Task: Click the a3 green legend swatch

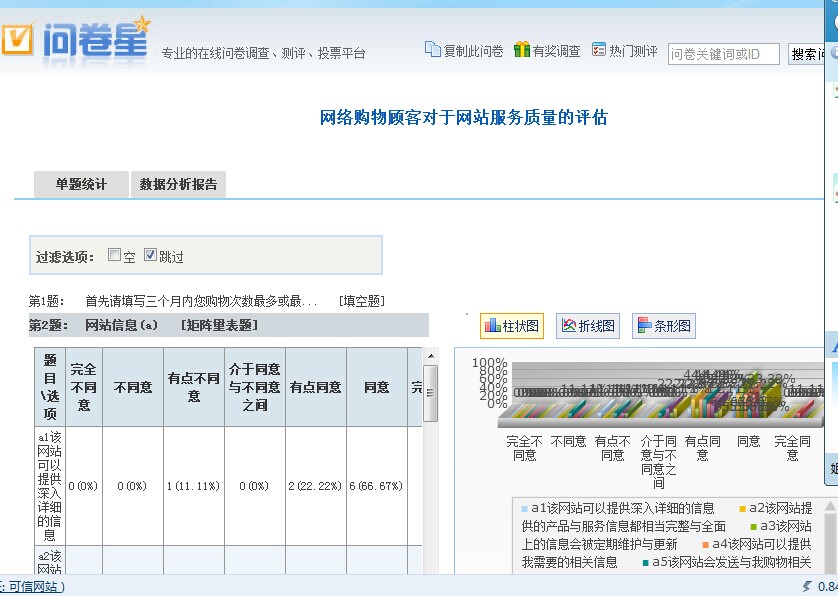Action: coord(754,527)
